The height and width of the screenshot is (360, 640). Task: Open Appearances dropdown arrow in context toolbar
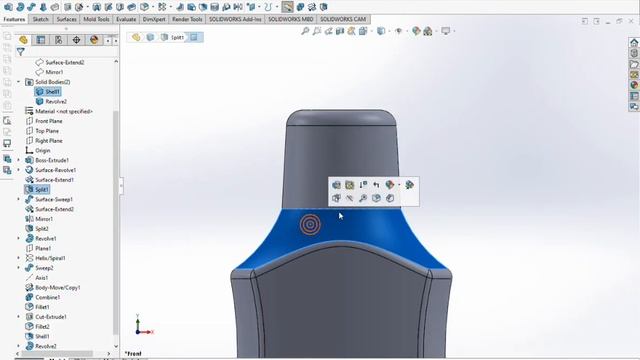click(x=399, y=185)
